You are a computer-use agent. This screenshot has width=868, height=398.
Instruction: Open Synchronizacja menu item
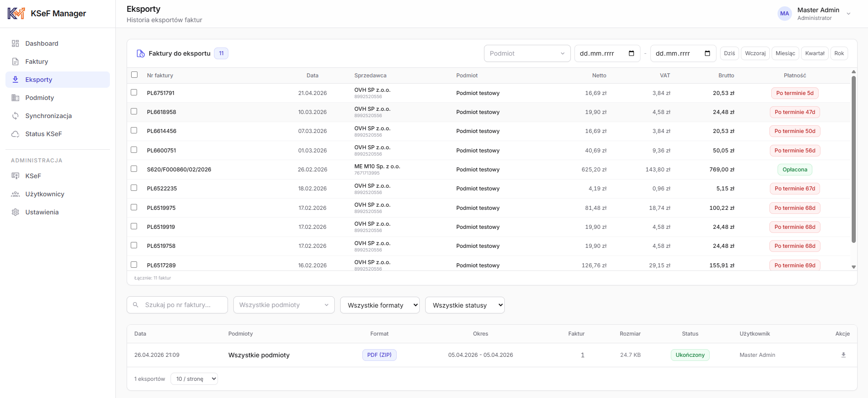tap(57, 116)
